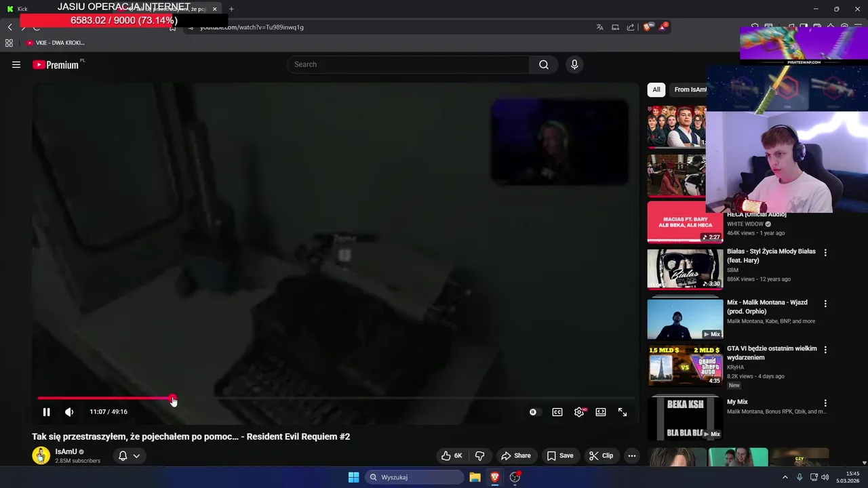This screenshot has height=488, width=868.
Task: Click the Wyszukaj taskbar search box
Action: (414, 477)
